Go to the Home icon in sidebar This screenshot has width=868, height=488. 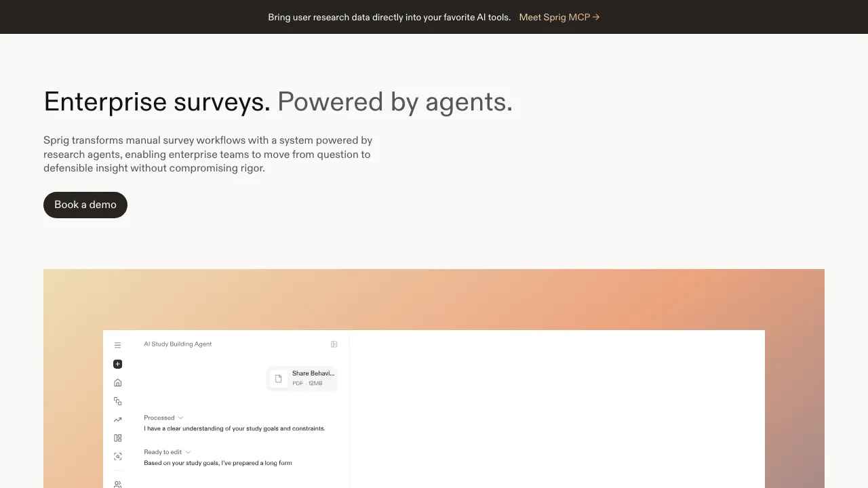pos(117,382)
